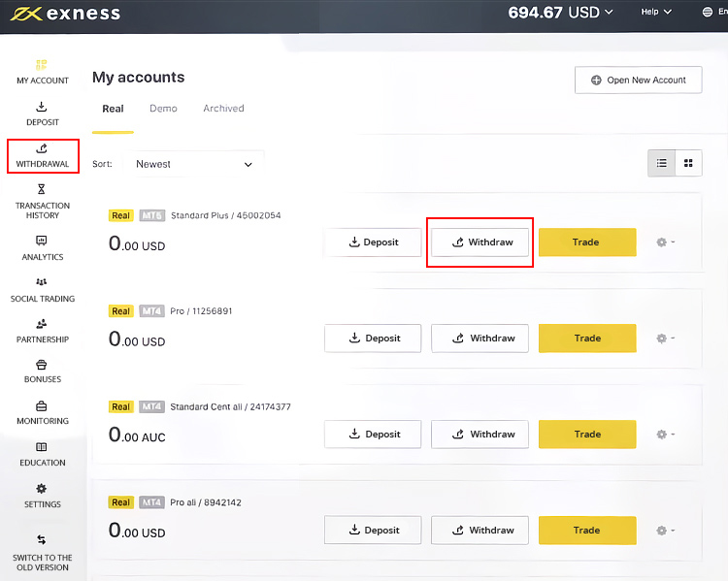Open Transaction History in sidebar

click(43, 202)
